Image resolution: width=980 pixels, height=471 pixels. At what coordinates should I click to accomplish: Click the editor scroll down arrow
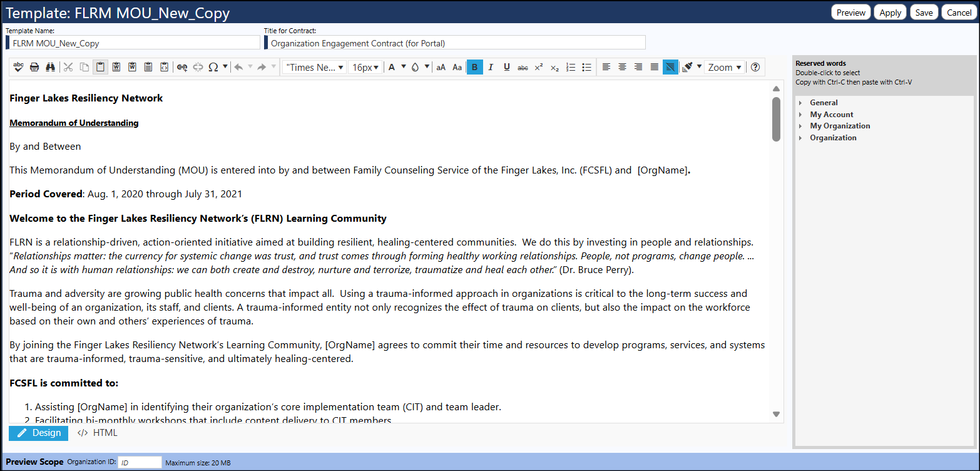point(776,414)
